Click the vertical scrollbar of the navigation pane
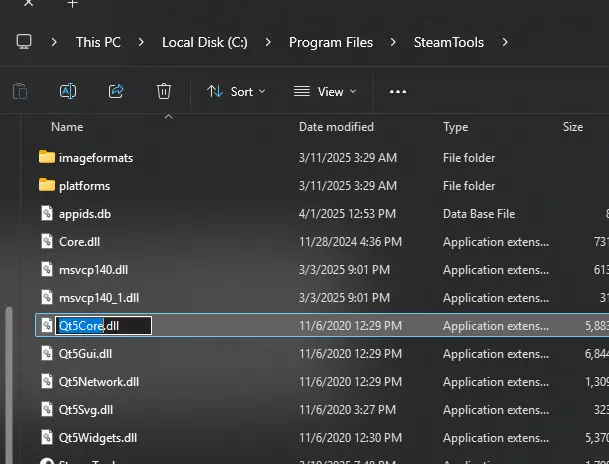 pos(9,384)
